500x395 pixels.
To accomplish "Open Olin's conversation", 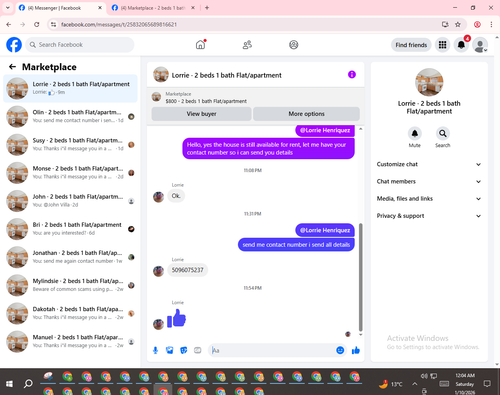I will pos(70,117).
